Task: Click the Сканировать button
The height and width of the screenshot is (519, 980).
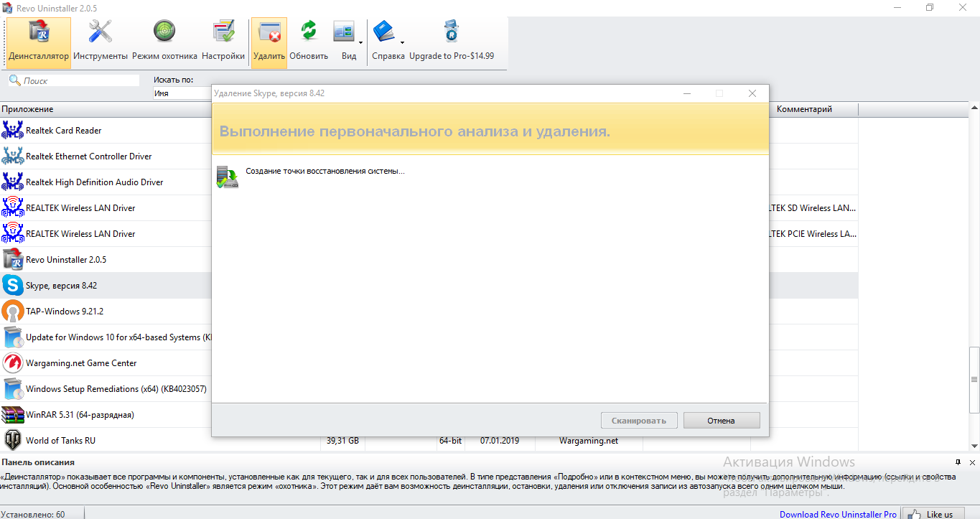Action: point(639,421)
